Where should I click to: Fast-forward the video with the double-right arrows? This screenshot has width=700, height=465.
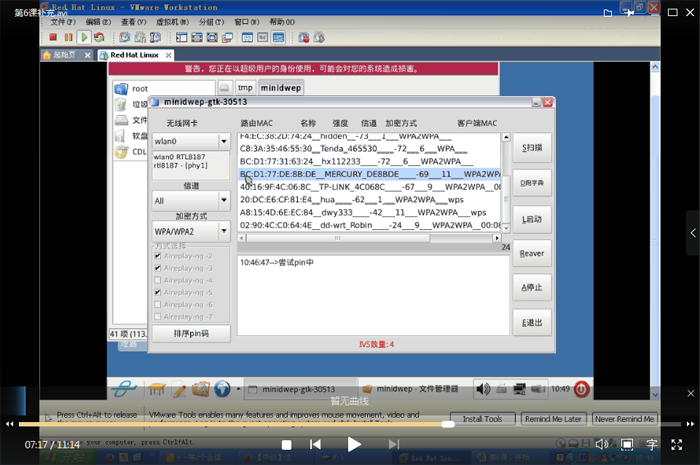[690, 424]
